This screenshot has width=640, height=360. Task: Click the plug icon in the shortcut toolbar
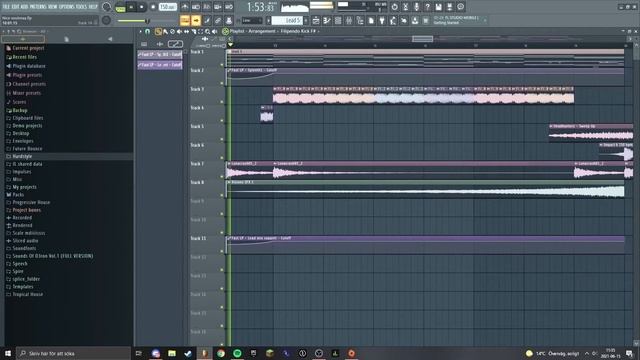click(x=382, y=20)
